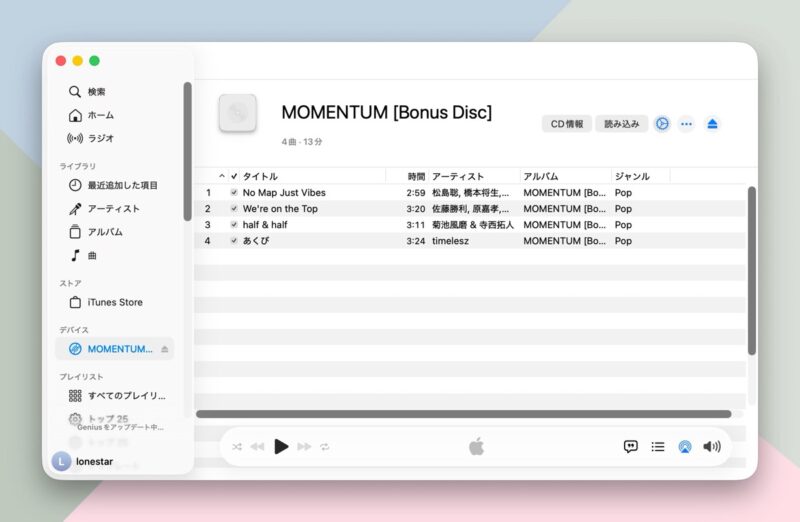The height and width of the screenshot is (522, 800).
Task: Start playback with the play button
Action: click(x=281, y=446)
